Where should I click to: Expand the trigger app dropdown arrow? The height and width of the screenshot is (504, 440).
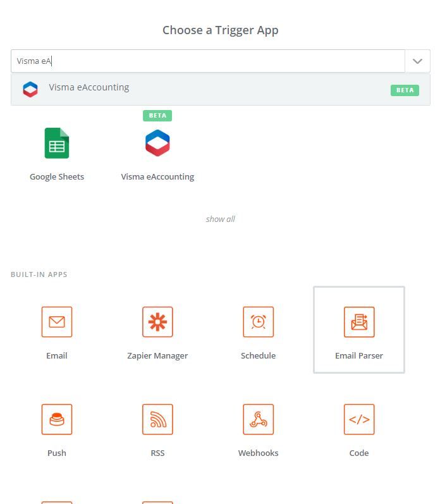[417, 61]
